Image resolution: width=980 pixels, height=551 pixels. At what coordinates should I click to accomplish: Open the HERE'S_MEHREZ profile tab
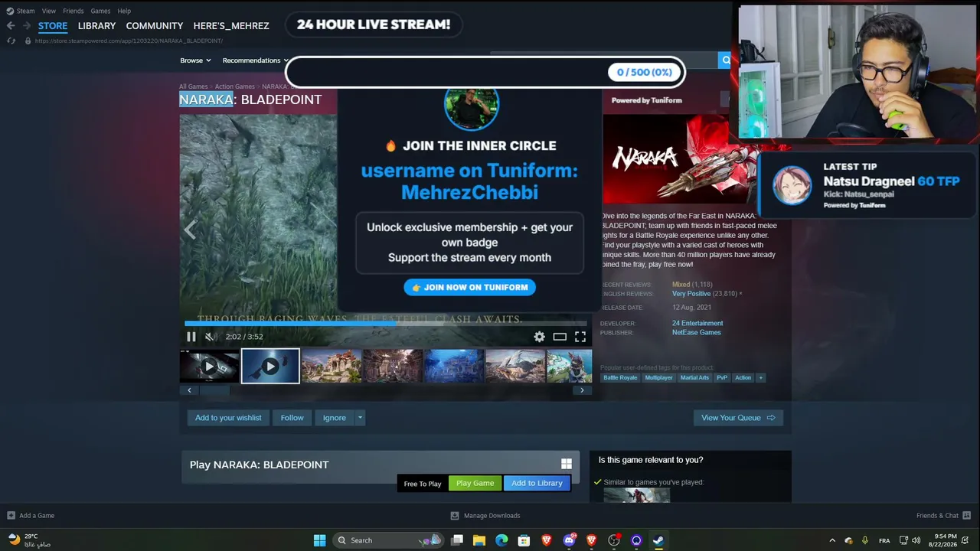click(231, 26)
